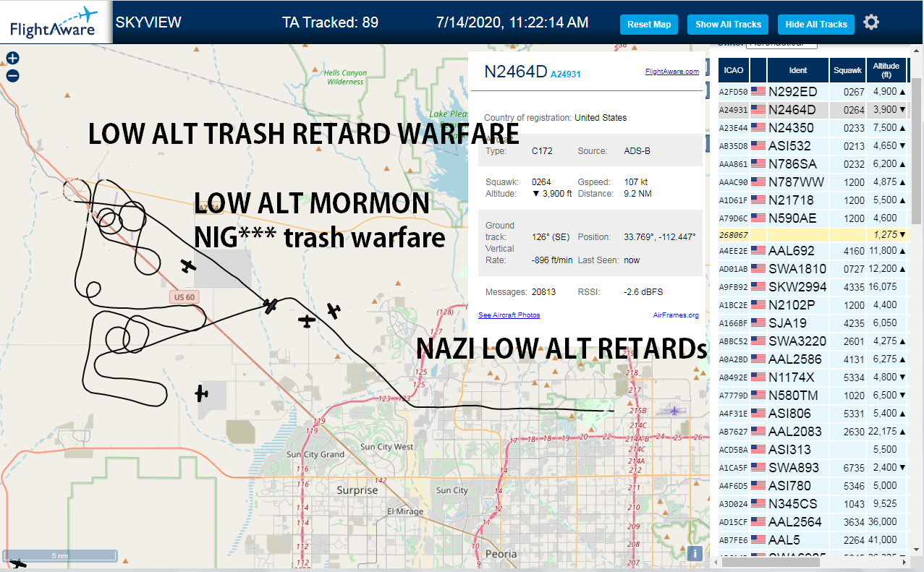
Task: Click altitude 2,400 in SWA893 row
Action: pyautogui.click(x=885, y=468)
